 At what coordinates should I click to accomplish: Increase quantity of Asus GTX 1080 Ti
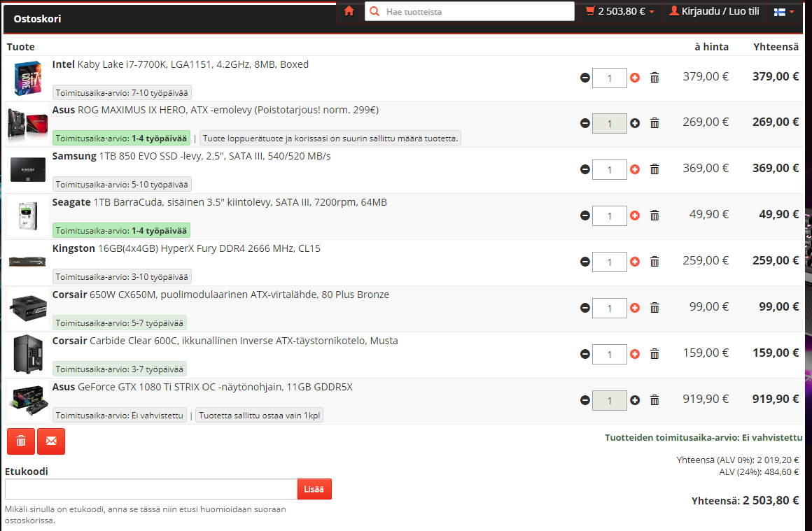[635, 400]
